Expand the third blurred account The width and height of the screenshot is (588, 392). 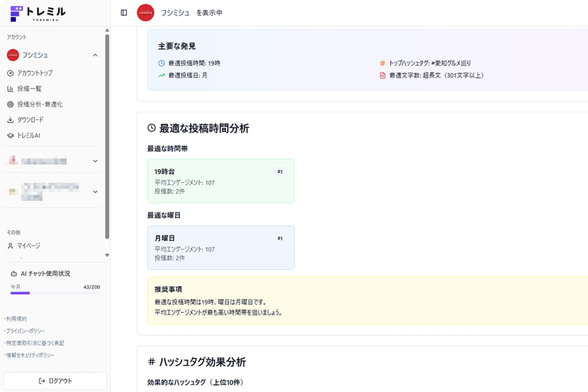tap(95, 192)
